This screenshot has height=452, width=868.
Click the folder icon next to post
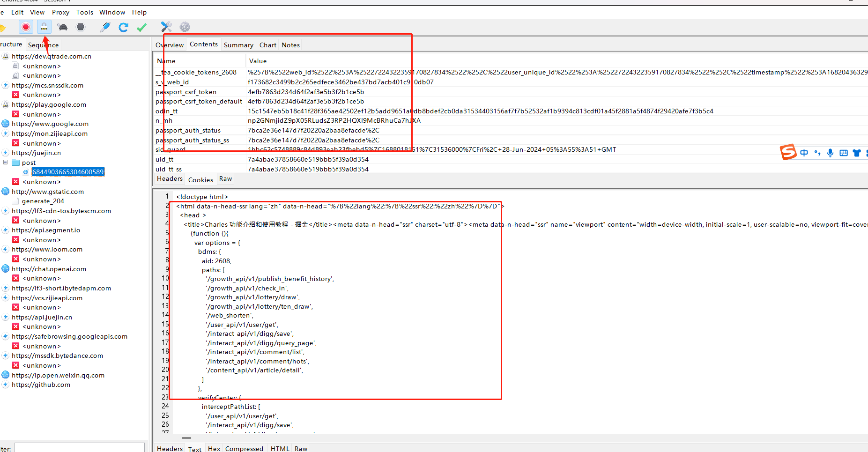(15, 163)
